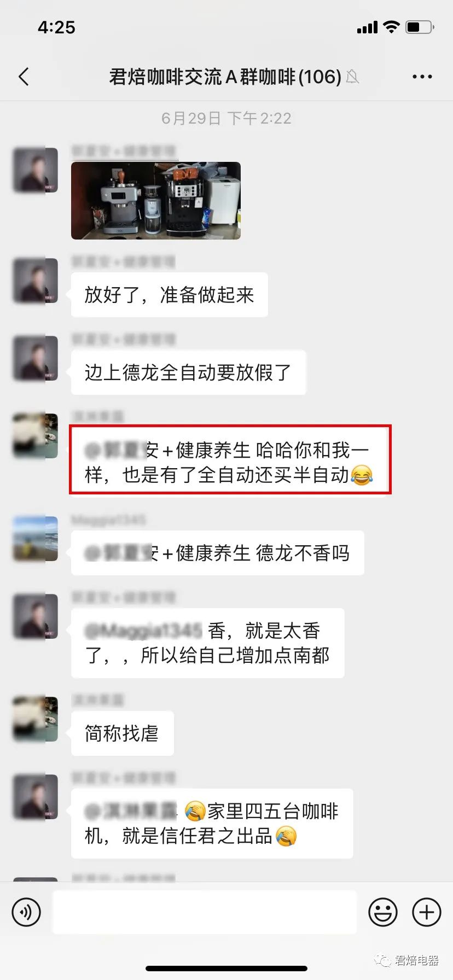Open the three-dot chat options menu
The image size is (453, 980).
tap(422, 77)
